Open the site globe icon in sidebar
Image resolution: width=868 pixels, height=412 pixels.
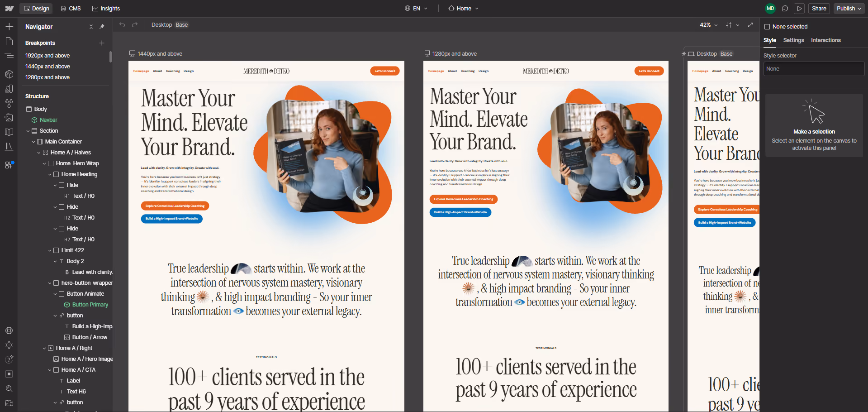(x=9, y=331)
